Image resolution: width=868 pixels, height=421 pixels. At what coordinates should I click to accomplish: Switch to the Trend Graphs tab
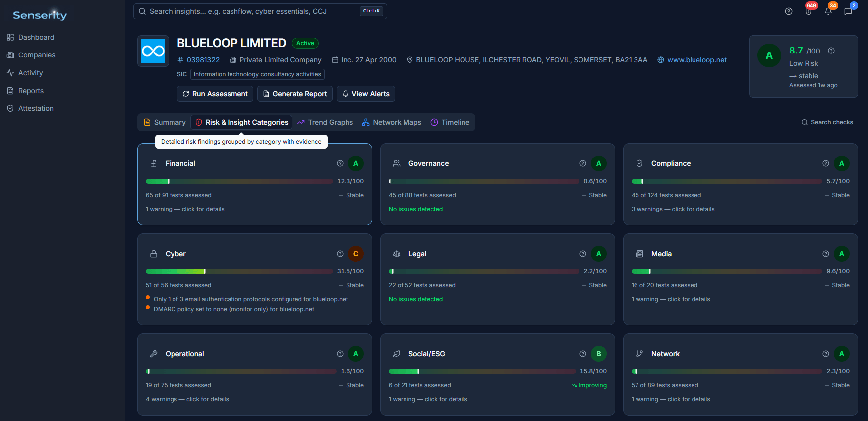tap(325, 122)
